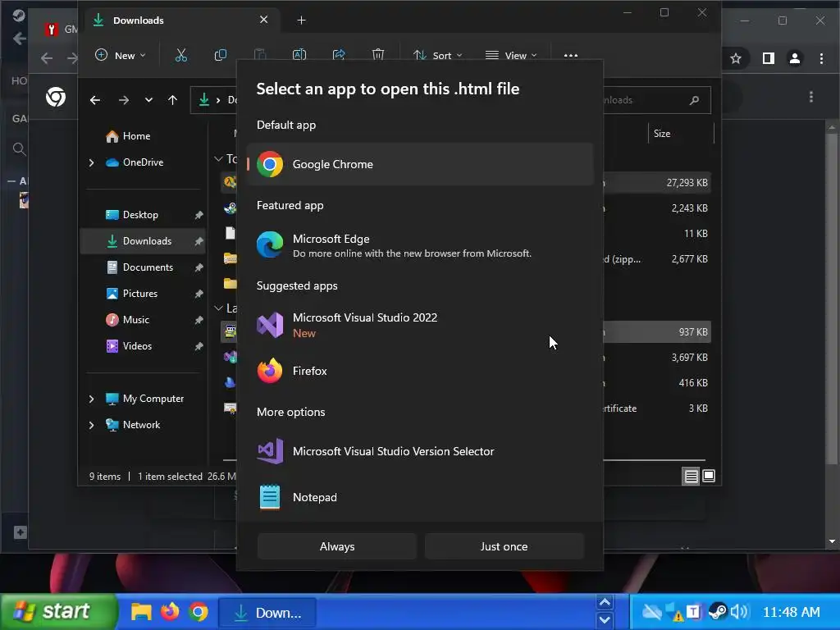
Task: Collapse the Last week group chevron
Action: coord(218,308)
